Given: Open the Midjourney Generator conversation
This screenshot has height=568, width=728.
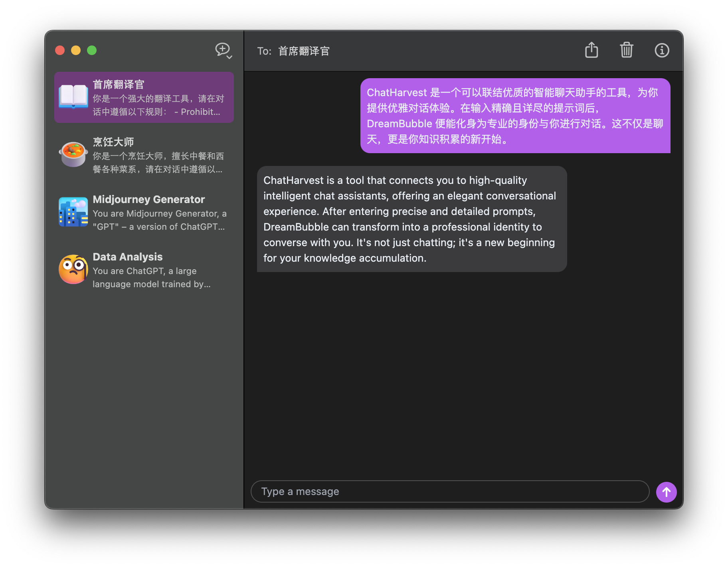Looking at the screenshot, I should click(x=144, y=212).
